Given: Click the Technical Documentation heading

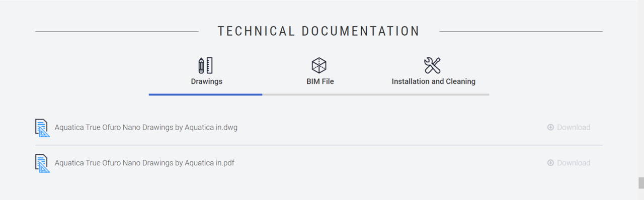Looking at the screenshot, I should [318, 31].
